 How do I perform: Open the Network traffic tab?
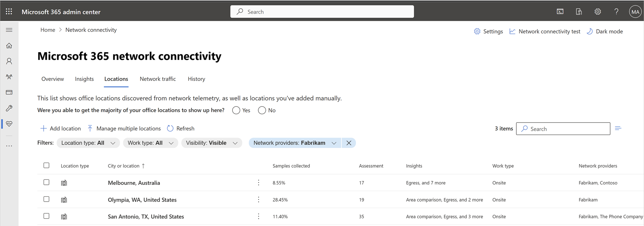pyautogui.click(x=158, y=79)
